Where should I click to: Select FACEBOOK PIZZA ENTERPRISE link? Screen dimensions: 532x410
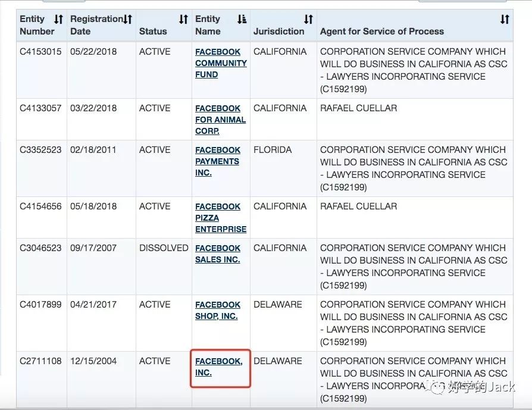point(220,218)
